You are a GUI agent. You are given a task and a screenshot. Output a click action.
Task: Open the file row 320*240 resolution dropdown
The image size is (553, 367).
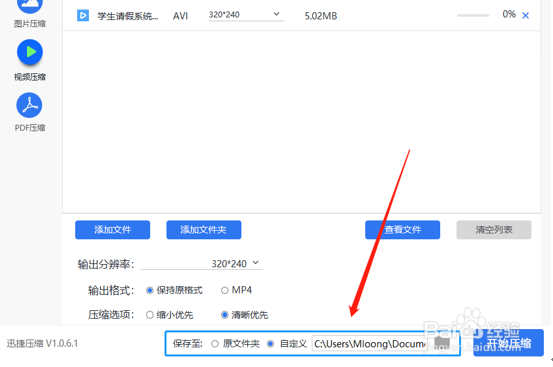pyautogui.click(x=246, y=15)
